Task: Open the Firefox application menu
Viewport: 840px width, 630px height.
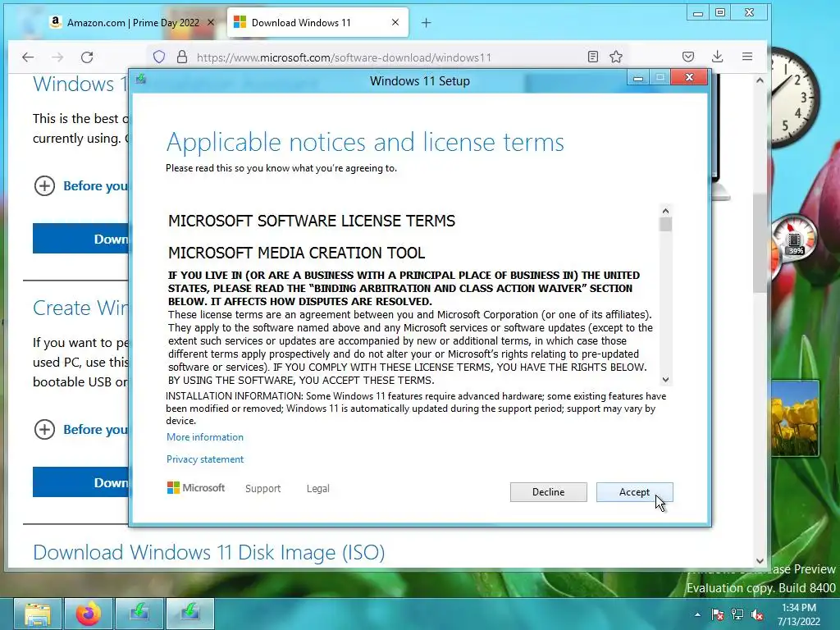Action: coord(747,57)
